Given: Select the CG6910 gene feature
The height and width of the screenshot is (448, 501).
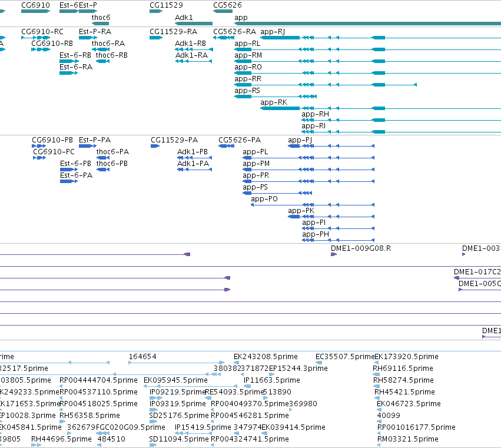Looking at the screenshot, I should click(x=35, y=11).
